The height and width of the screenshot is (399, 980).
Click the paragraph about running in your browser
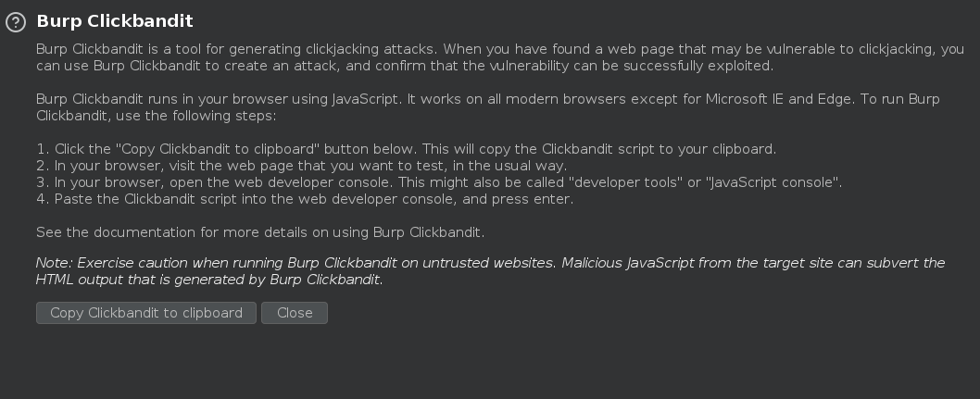487,107
